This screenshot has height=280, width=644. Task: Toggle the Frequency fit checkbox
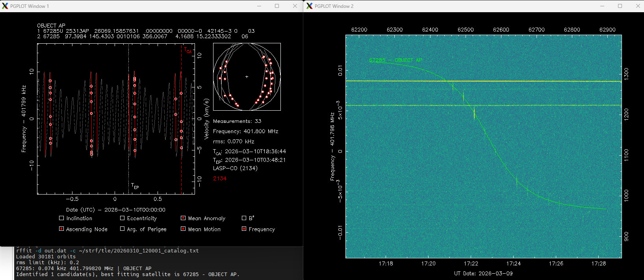tap(244, 229)
